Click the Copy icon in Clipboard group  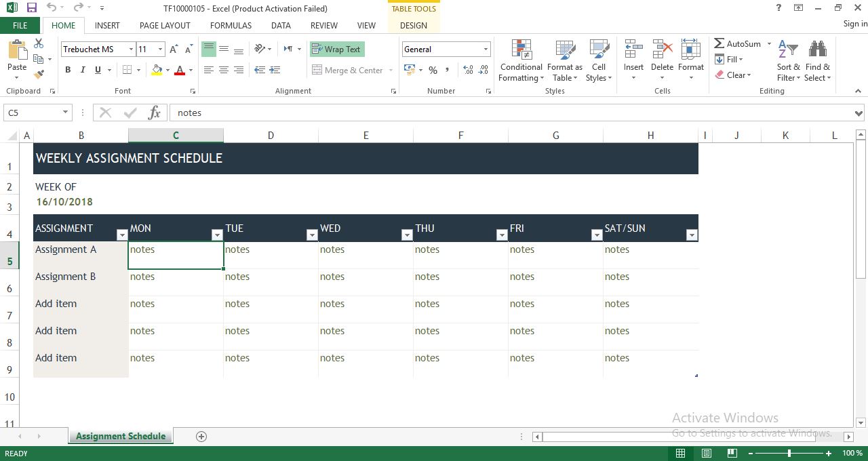point(39,59)
